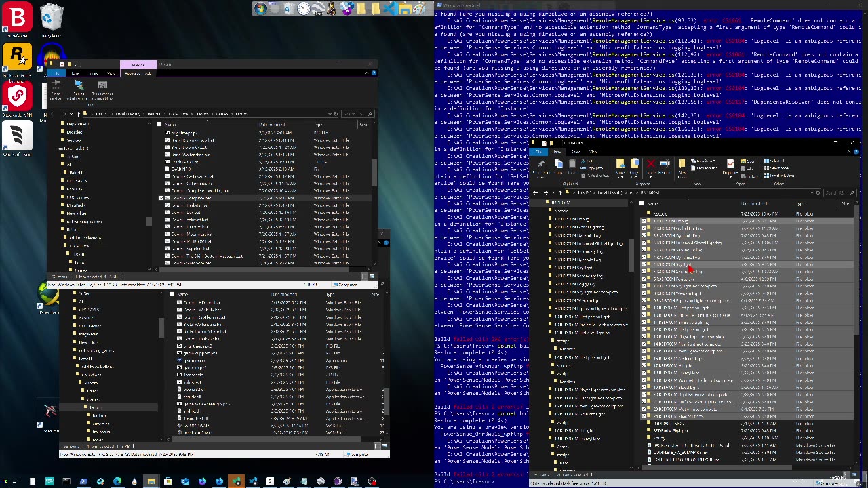The height and width of the screenshot is (488, 868).
Task: Uncheck the Enhanced Global Lighting folder checkbox
Action: 644,243
